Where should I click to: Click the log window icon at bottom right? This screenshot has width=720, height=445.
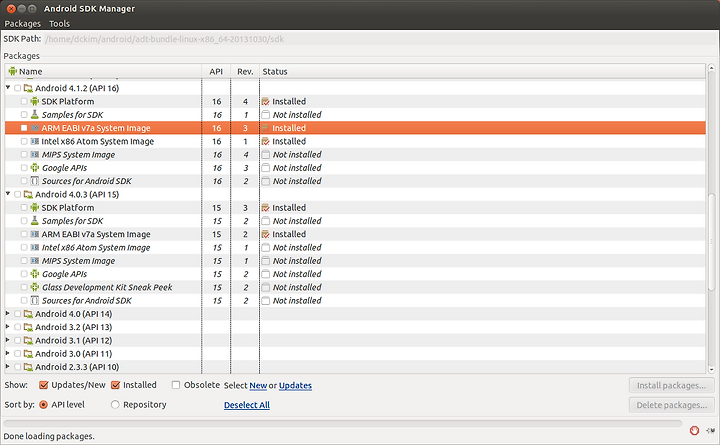(710, 430)
